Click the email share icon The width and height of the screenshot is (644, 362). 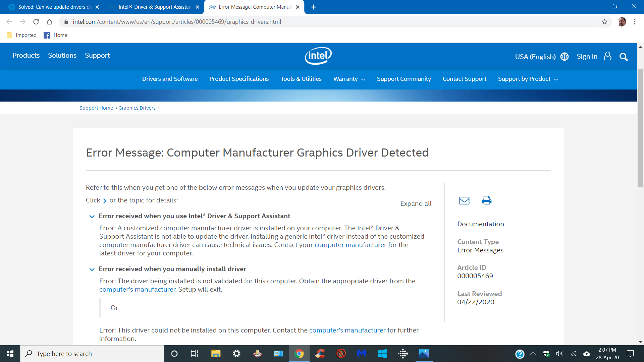coord(464,200)
